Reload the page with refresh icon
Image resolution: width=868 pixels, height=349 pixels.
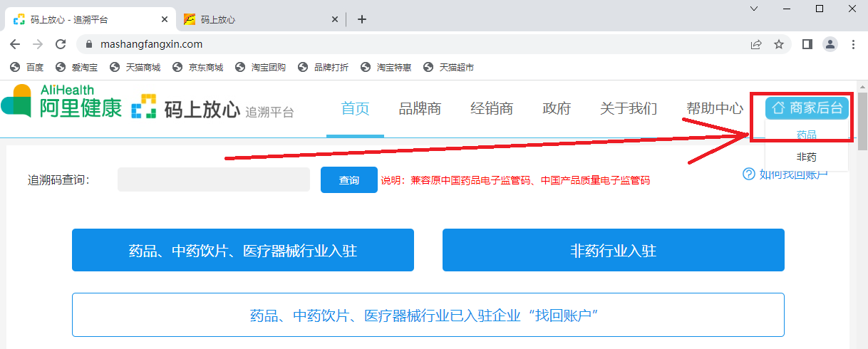coord(61,44)
